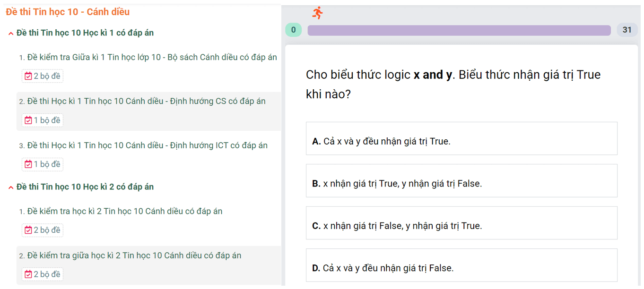This screenshot has width=644, height=289.
Task: Click calendar icon under Định hướng ICT exam
Action: point(28,164)
